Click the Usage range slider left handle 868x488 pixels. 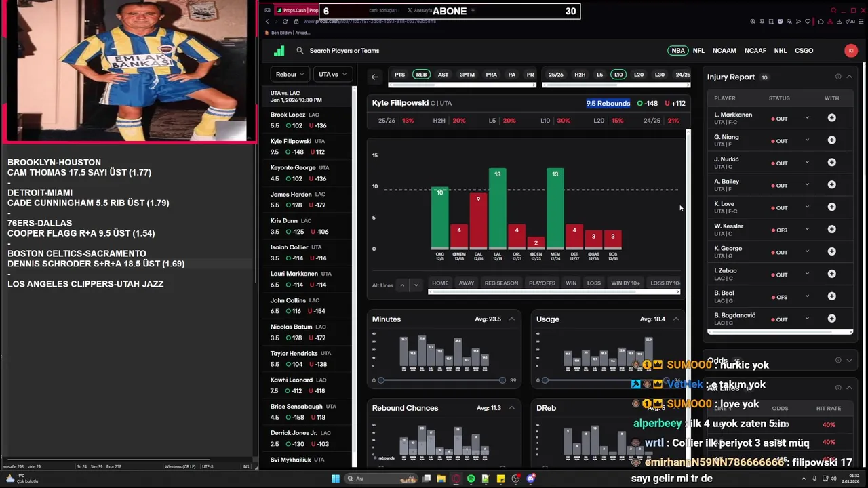pyautogui.click(x=545, y=380)
